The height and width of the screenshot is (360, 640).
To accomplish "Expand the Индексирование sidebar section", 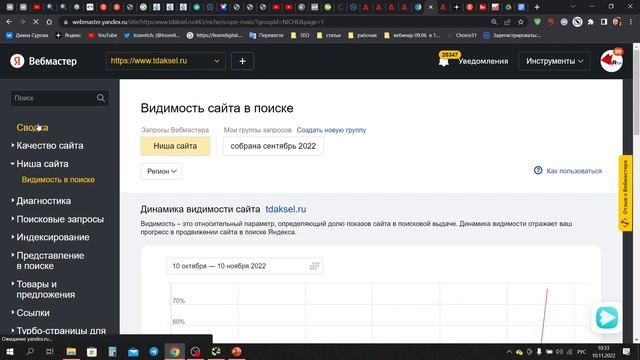I will click(53, 237).
